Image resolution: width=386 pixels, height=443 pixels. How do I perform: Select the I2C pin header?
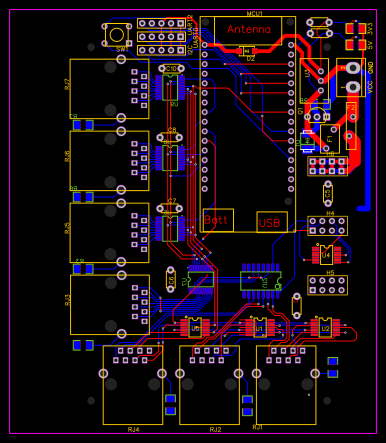162,50
